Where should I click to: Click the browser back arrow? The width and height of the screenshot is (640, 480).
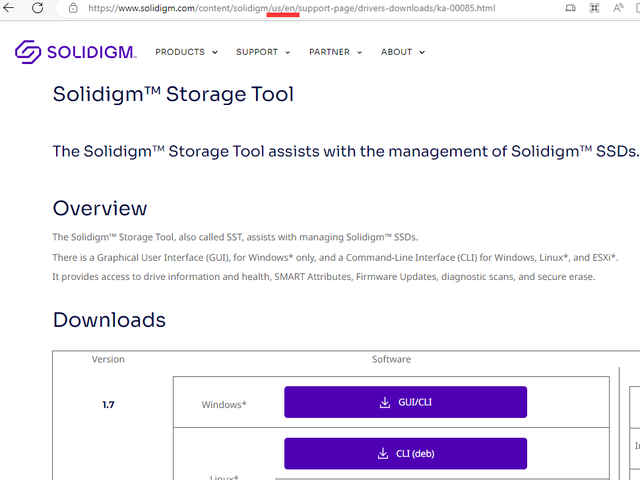(x=10, y=8)
